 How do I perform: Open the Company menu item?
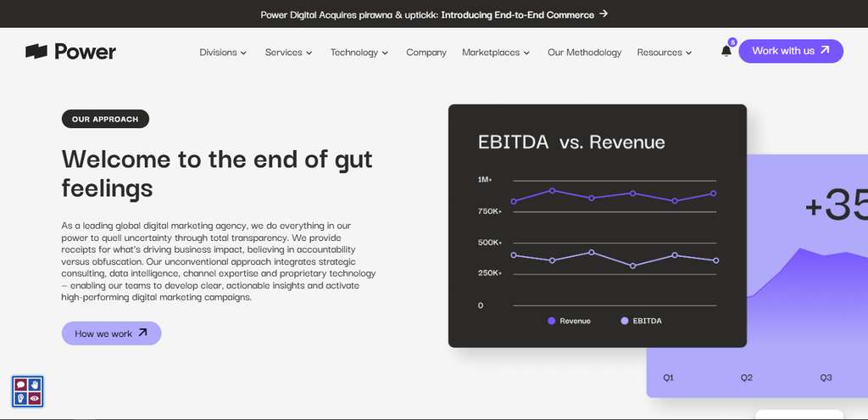[x=426, y=52]
